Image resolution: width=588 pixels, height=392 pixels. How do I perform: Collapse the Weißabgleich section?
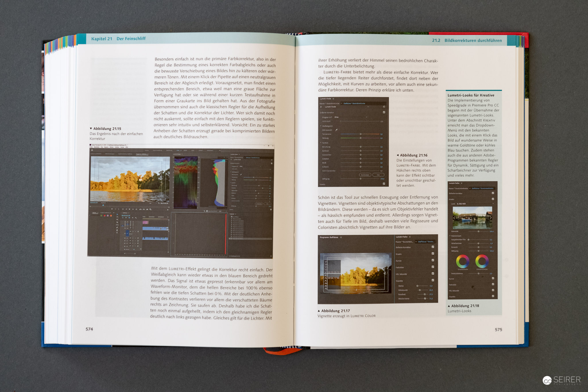click(320, 126)
